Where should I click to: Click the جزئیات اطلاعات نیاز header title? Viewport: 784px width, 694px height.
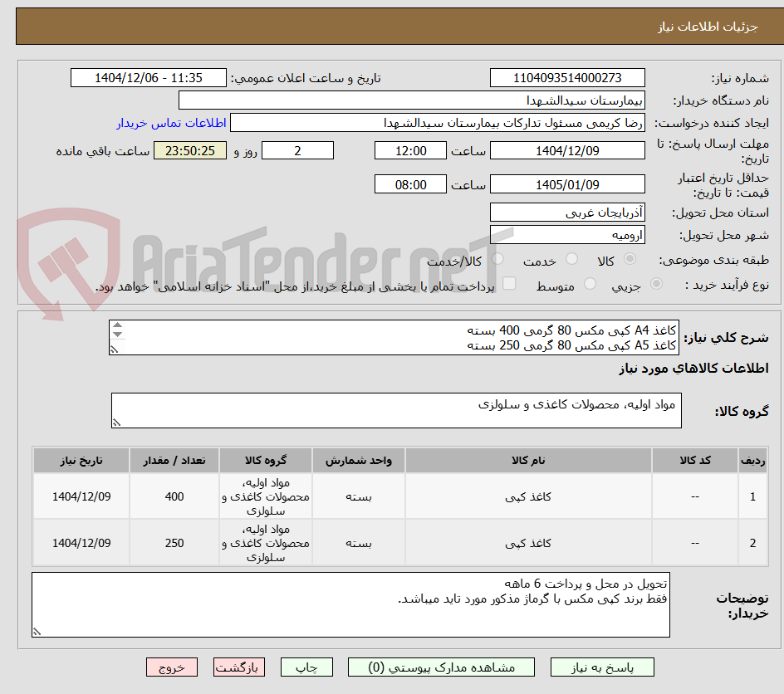[708, 27]
